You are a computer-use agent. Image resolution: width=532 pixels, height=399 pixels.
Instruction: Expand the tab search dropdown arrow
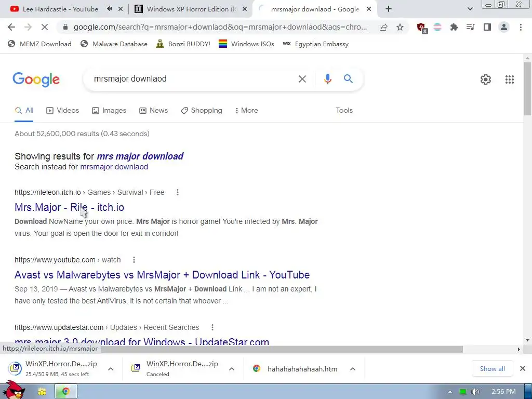tap(470, 9)
